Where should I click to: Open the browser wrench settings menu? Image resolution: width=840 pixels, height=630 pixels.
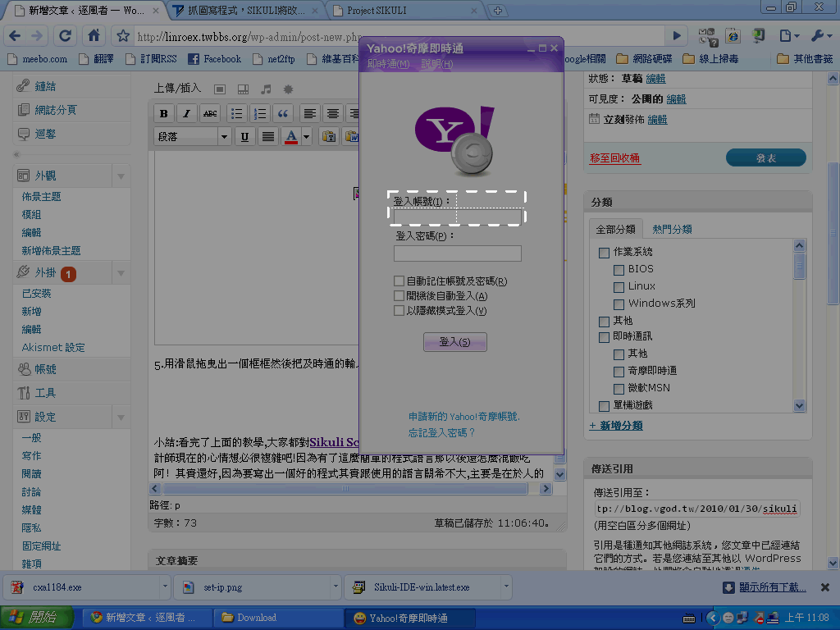click(820, 36)
